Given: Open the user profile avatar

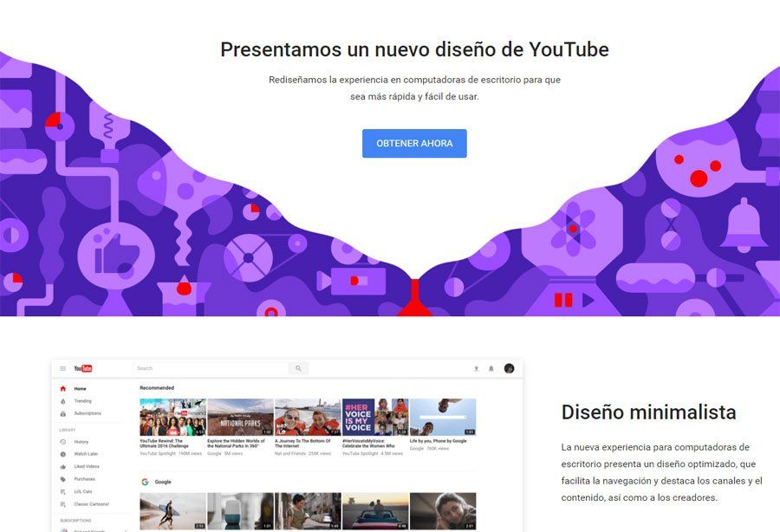Looking at the screenshot, I should point(509,368).
